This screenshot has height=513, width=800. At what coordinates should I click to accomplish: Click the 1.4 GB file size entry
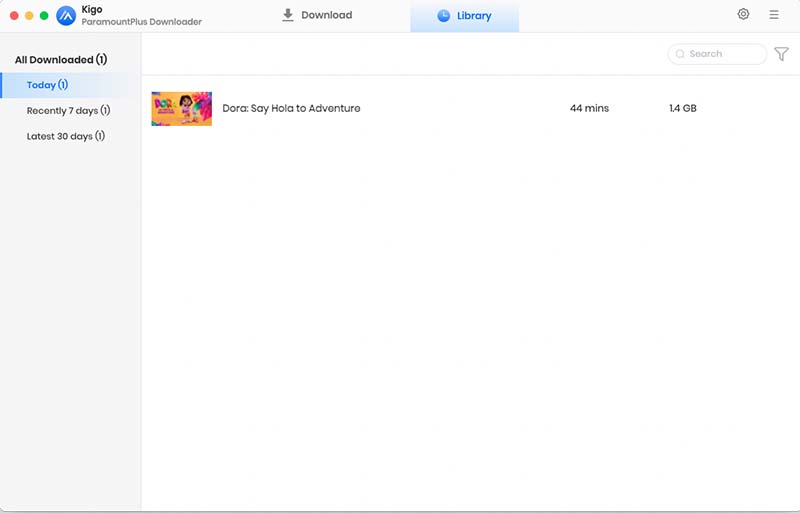682,108
